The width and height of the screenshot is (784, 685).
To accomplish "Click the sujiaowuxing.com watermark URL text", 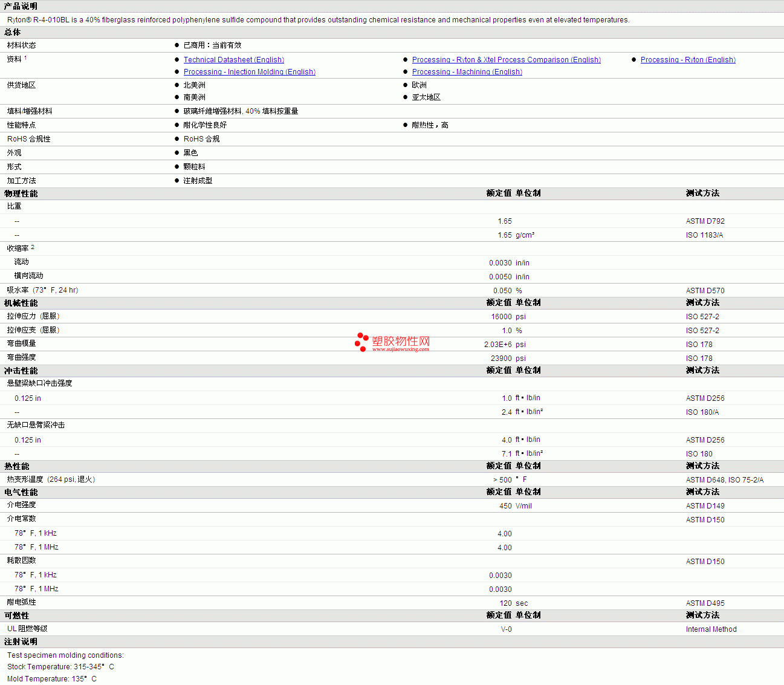I will 401,349.
